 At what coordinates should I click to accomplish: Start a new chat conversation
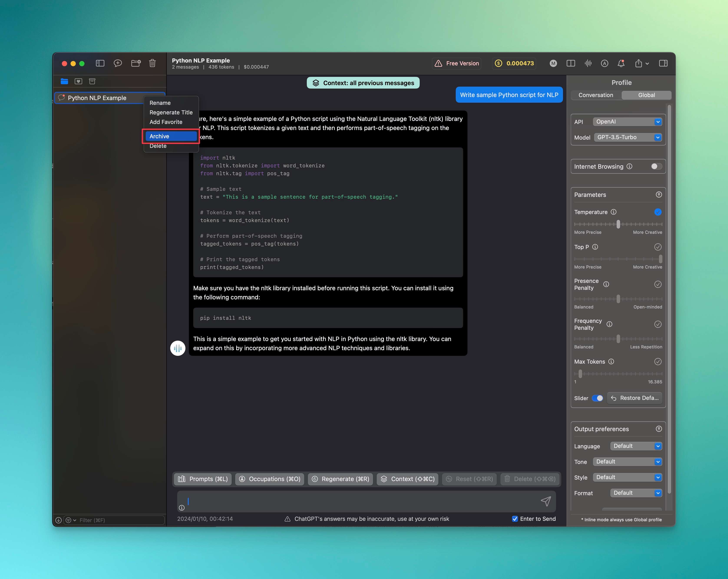(x=117, y=63)
